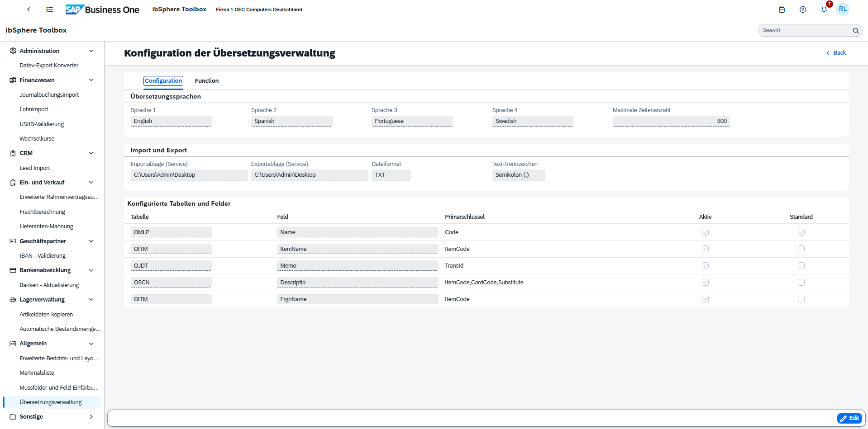Click the Maximale Zeilenanzahl field
This screenshot has height=429, width=868.
click(671, 121)
